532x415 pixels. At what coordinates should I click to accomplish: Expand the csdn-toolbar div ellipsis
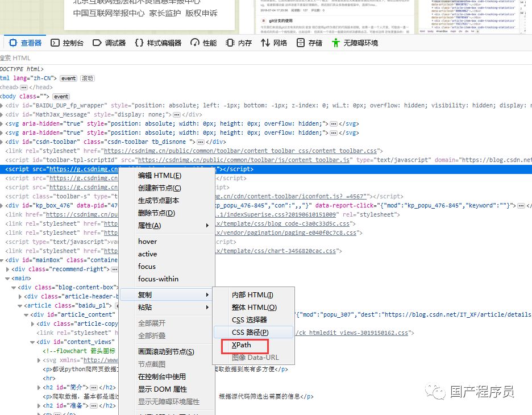(201, 142)
